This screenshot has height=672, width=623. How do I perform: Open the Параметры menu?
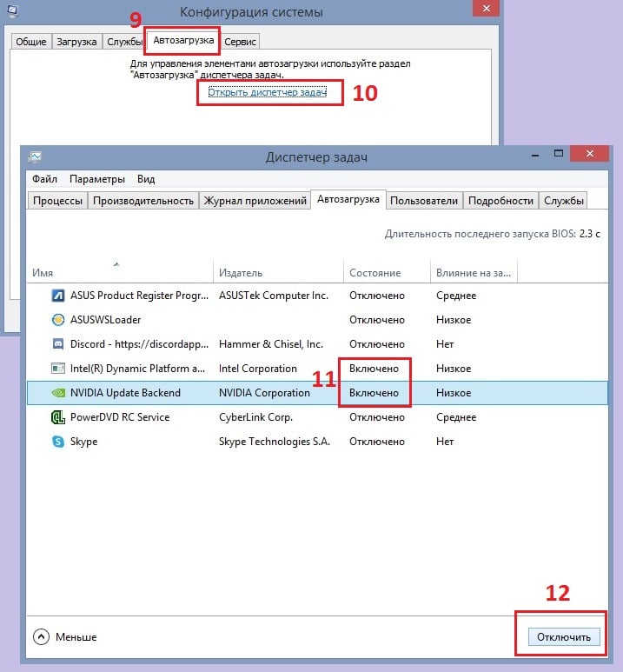pyautogui.click(x=97, y=179)
